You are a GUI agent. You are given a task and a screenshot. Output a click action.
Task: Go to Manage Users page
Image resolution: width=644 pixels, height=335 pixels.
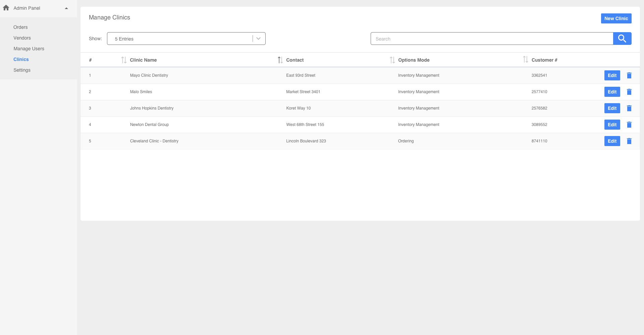coord(29,49)
